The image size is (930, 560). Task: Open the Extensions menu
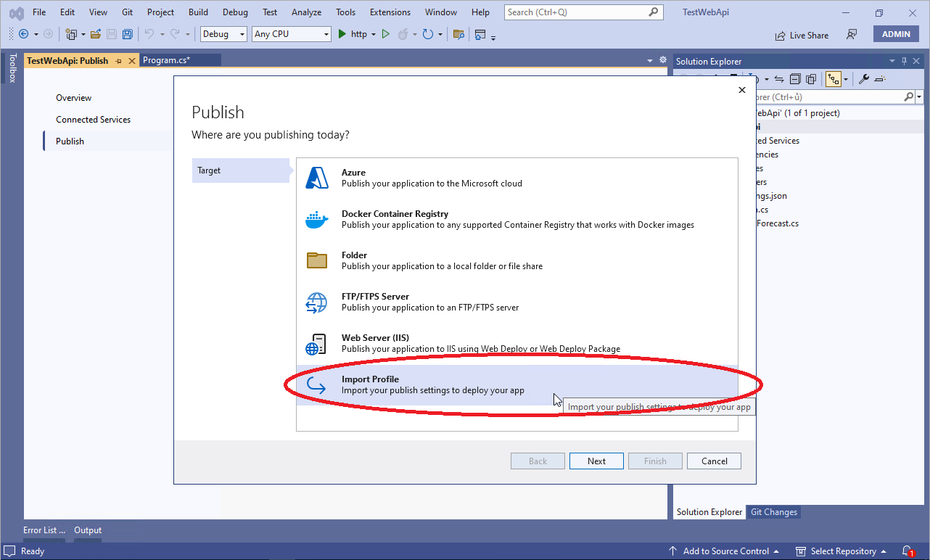click(x=391, y=12)
